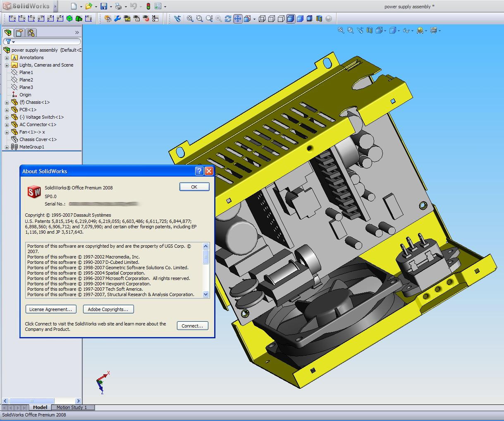
Task: Select Zoom to Area in main toolbar
Action: (x=200, y=19)
